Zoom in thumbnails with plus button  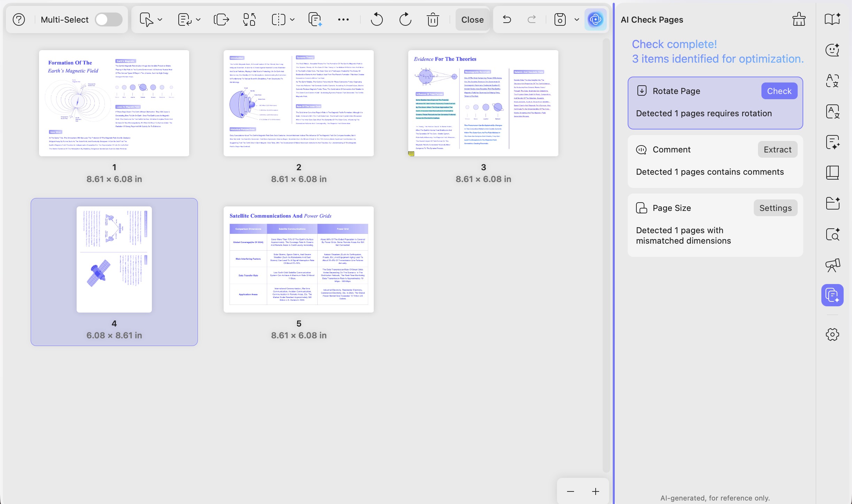(596, 491)
